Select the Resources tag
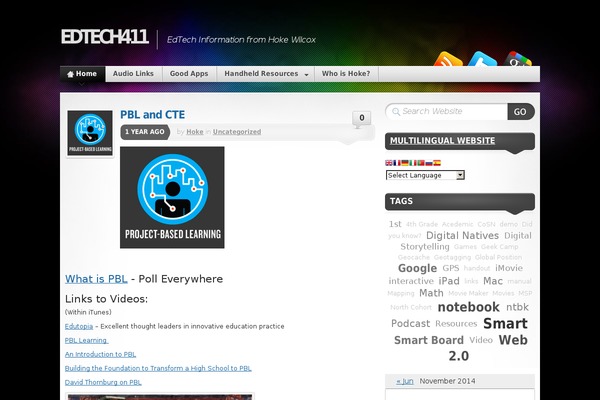Viewport: 600px width, 400px height. (456, 324)
